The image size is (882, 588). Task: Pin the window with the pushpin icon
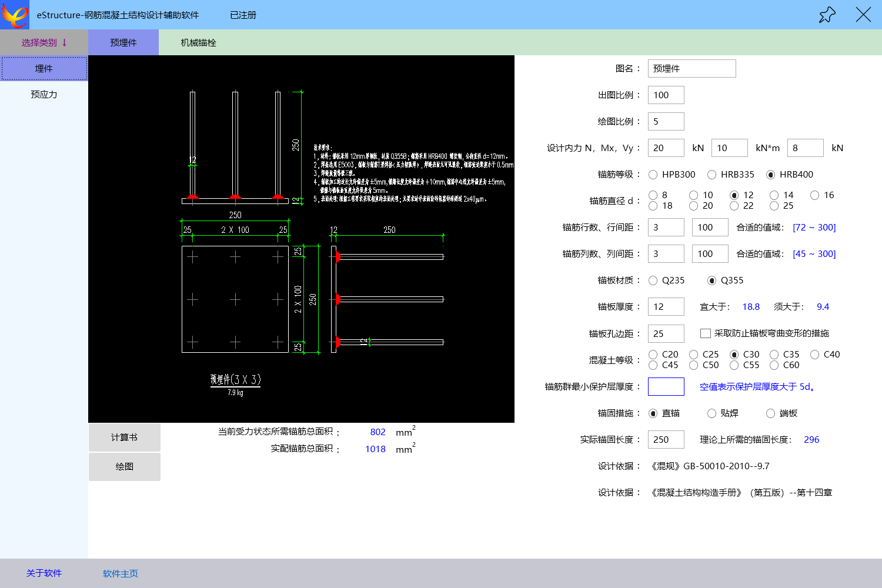827,15
